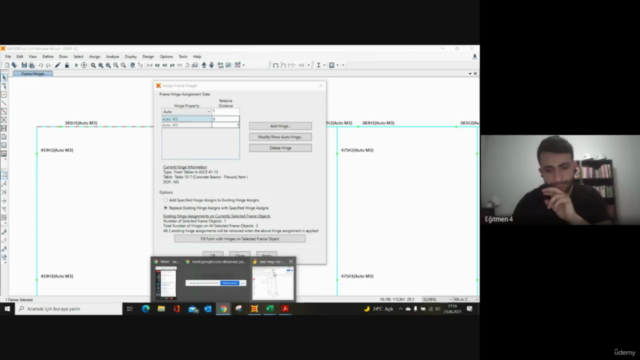Open the GLOBAL coordinate system dropdown
Image resolution: width=640 pixels, height=360 pixels.
437,299
